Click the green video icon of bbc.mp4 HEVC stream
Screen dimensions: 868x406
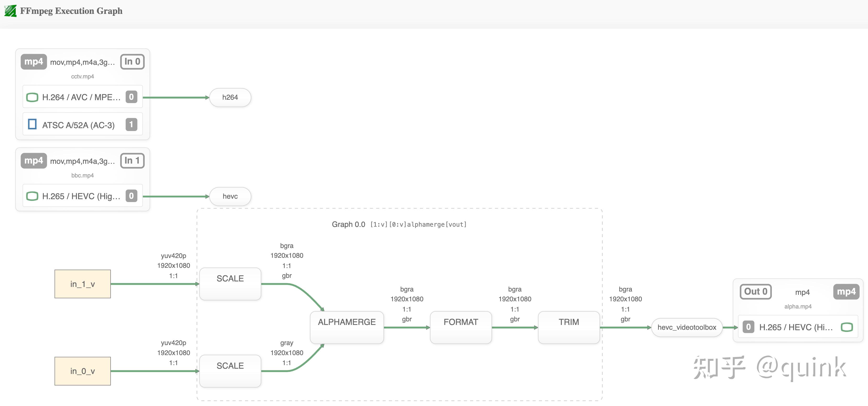click(32, 196)
